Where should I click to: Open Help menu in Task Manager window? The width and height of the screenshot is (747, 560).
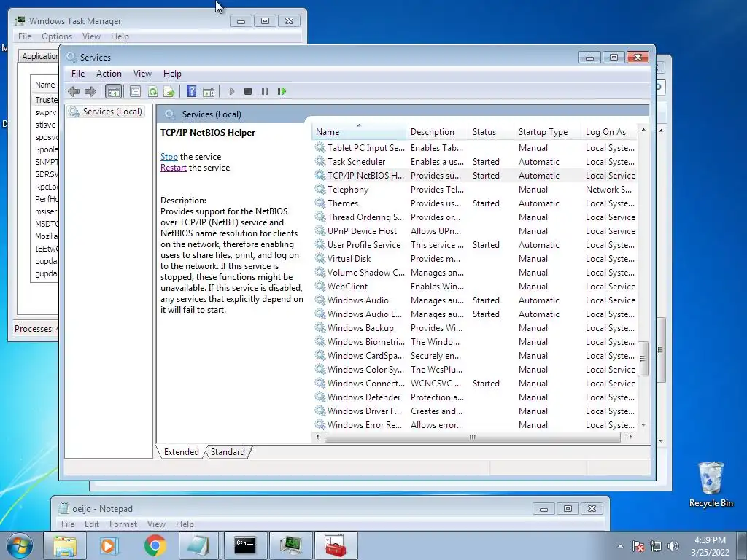120,36
